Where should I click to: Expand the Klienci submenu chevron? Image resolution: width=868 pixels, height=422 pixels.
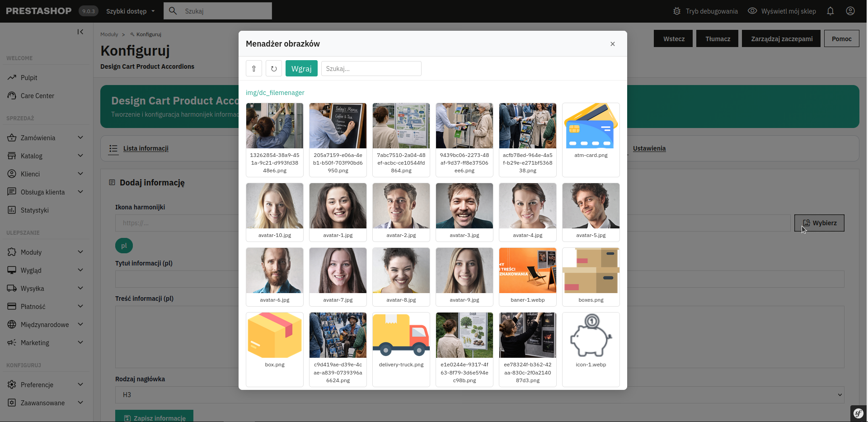click(80, 174)
